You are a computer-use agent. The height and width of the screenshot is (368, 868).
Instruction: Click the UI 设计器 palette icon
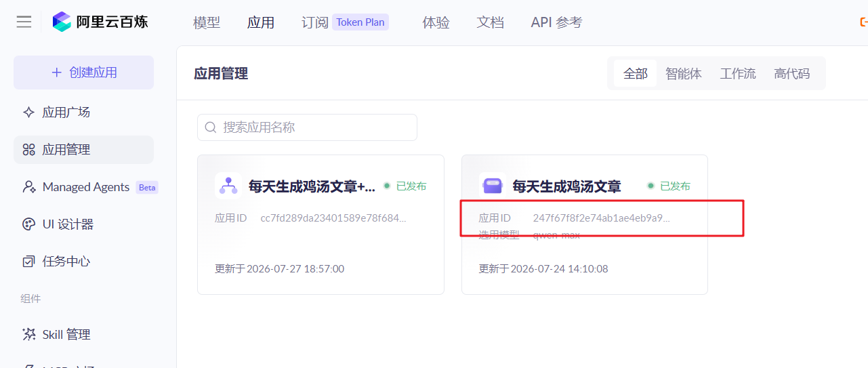pos(28,224)
